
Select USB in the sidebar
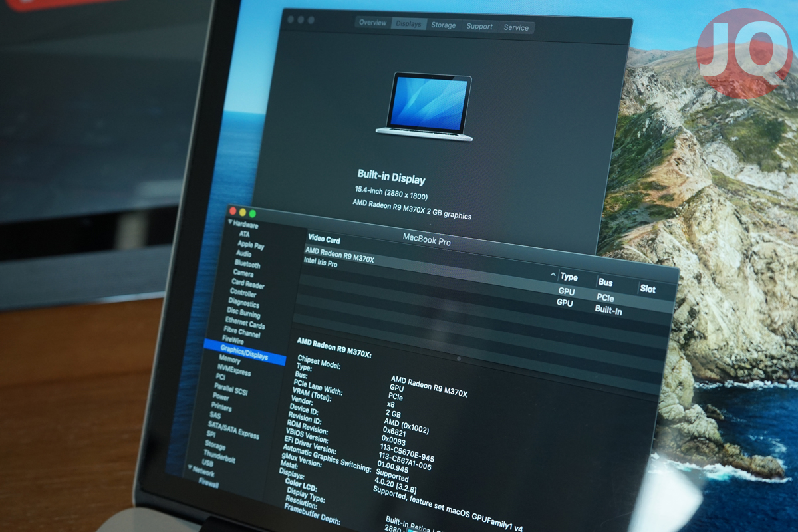207,463
